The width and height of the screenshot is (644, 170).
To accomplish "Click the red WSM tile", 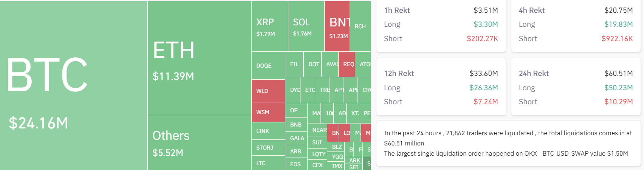I will pyautogui.click(x=268, y=112).
